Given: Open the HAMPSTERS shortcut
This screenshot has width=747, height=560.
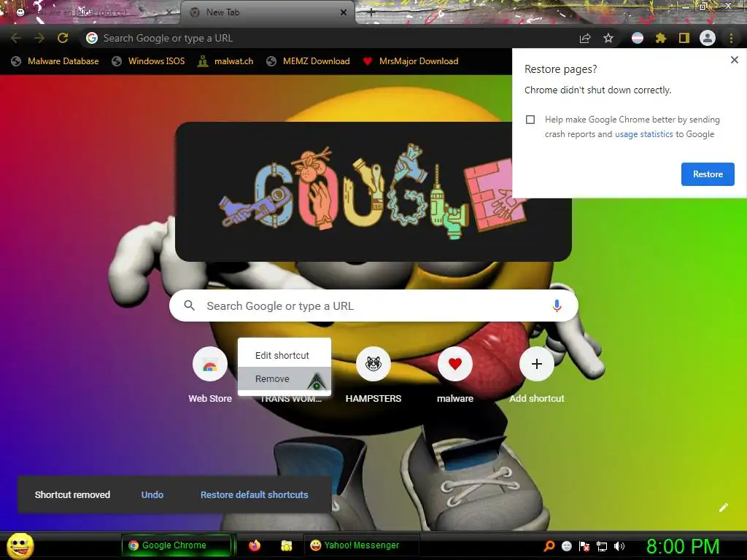Looking at the screenshot, I should [x=373, y=376].
